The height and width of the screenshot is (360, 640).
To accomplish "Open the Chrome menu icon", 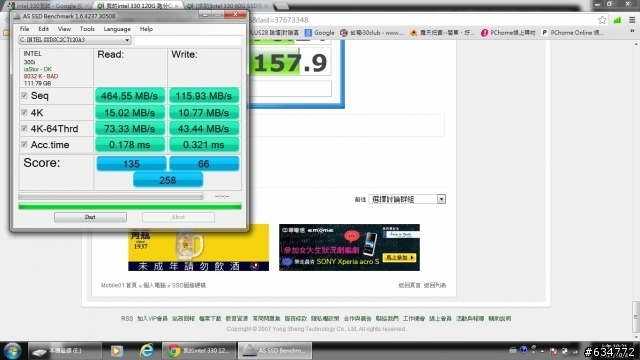I will coord(632,20).
